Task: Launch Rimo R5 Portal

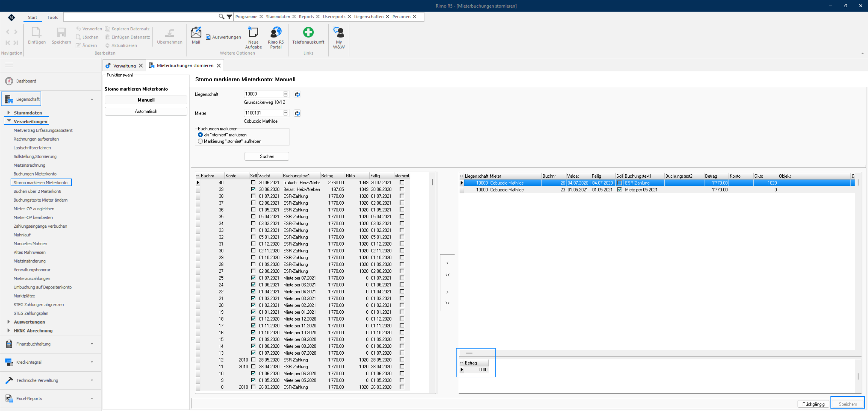Action: [x=276, y=38]
